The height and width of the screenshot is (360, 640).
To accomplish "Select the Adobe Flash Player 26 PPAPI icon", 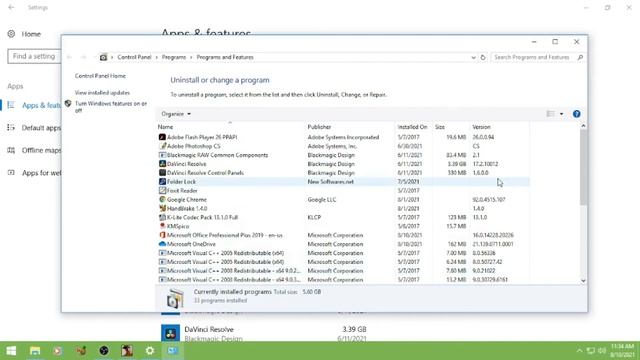I will [x=162, y=137].
